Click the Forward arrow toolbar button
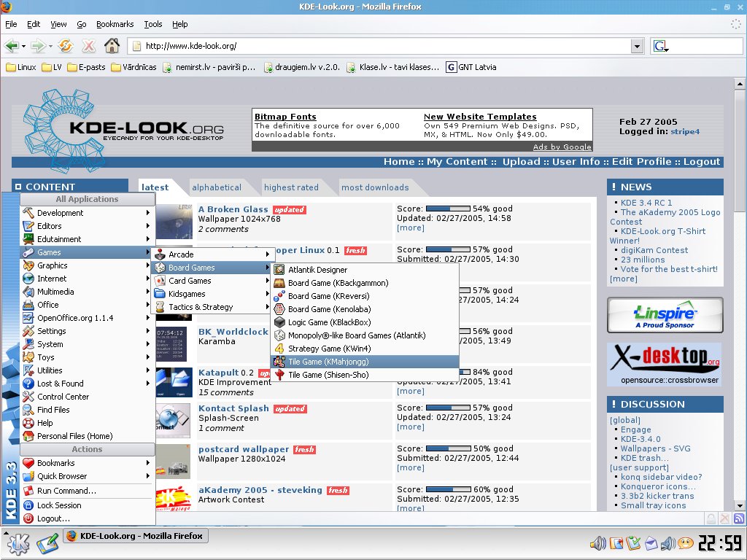The height and width of the screenshot is (560, 747). click(x=38, y=46)
